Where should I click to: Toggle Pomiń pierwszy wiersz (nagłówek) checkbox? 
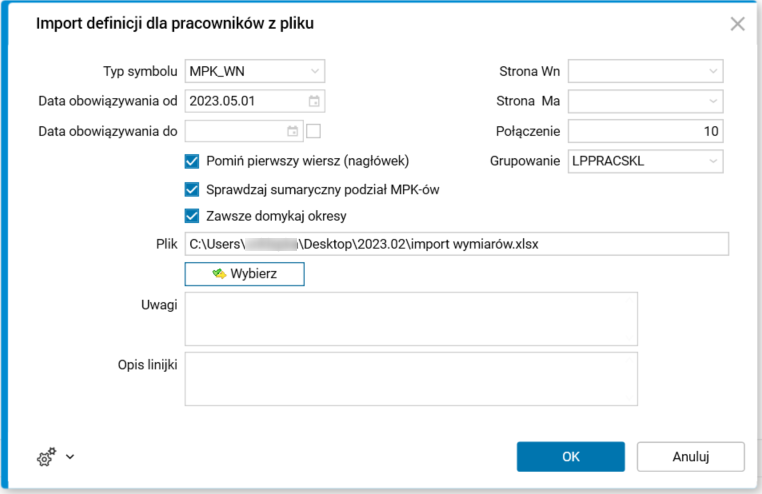tap(192, 161)
